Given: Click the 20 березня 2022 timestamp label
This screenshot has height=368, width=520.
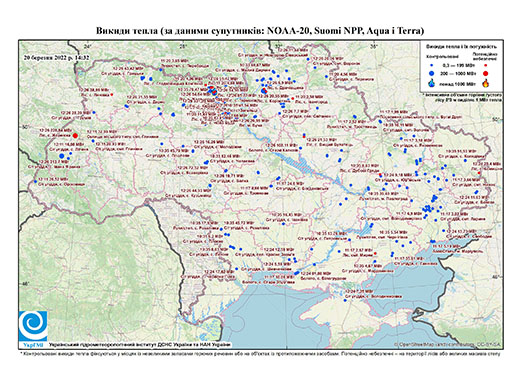Looking at the screenshot, I should pos(56,57).
